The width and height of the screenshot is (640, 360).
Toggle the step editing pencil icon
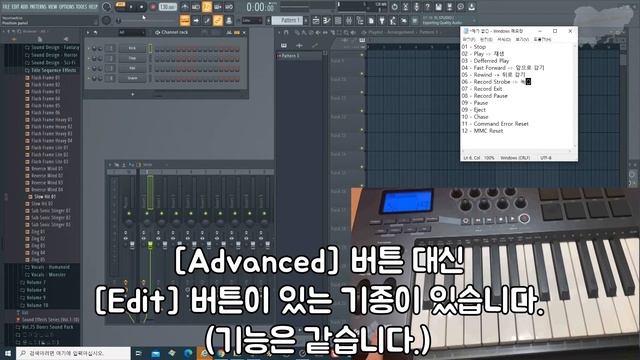tap(207, 20)
